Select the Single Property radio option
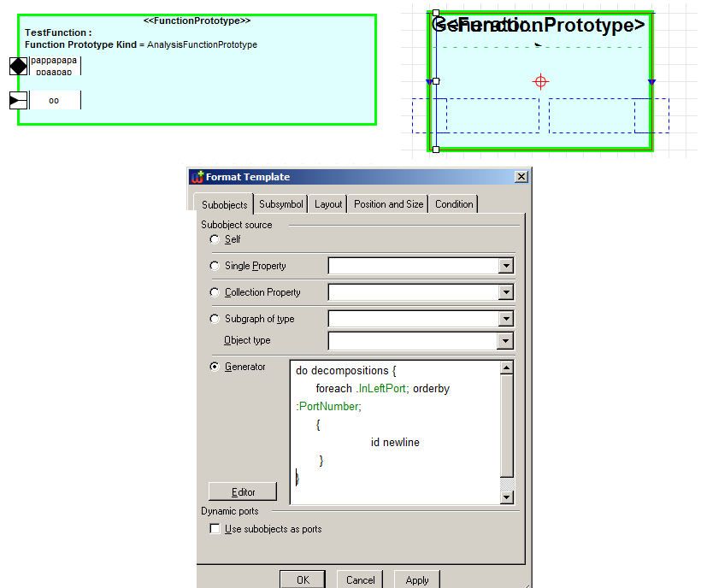The image size is (701, 588). [x=215, y=266]
